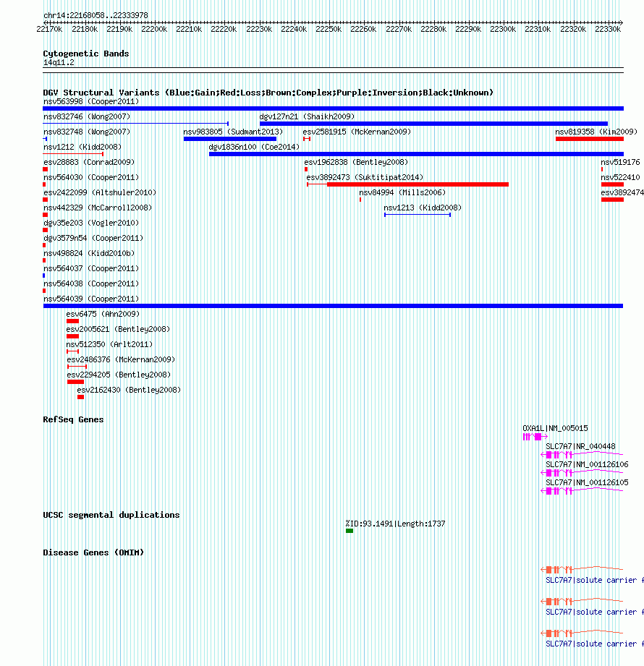The width and height of the screenshot is (644, 666).
Task: Select the esv2581915 (McKernan2009) label
Action: [357, 132]
